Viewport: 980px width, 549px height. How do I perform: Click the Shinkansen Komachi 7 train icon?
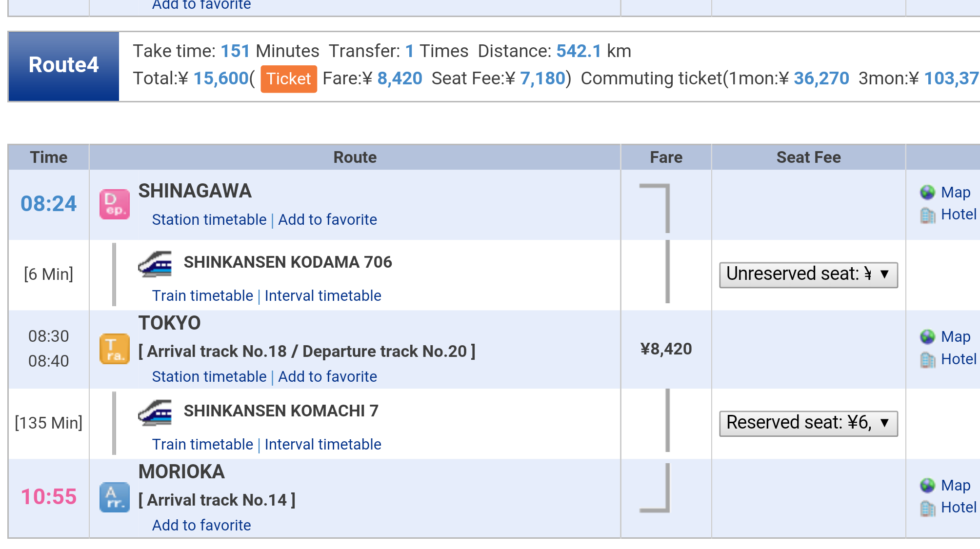click(x=155, y=412)
